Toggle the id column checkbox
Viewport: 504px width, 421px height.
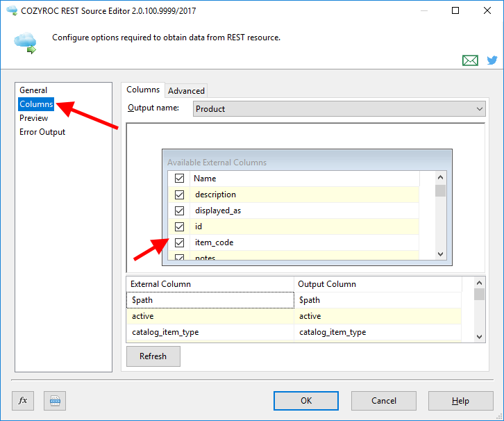point(179,226)
